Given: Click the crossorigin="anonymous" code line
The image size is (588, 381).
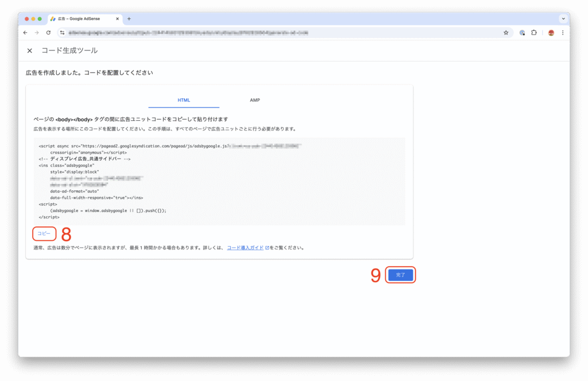Looking at the screenshot, I should click(88, 152).
